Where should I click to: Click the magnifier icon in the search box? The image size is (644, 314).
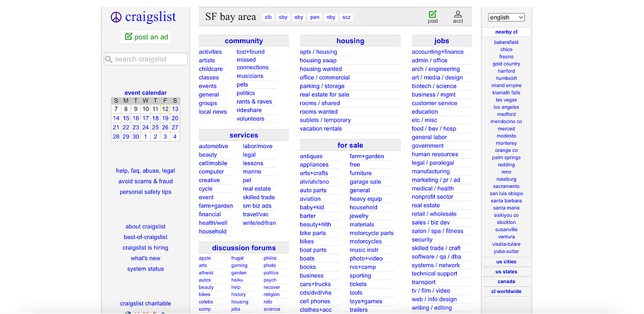pyautogui.click(x=109, y=59)
